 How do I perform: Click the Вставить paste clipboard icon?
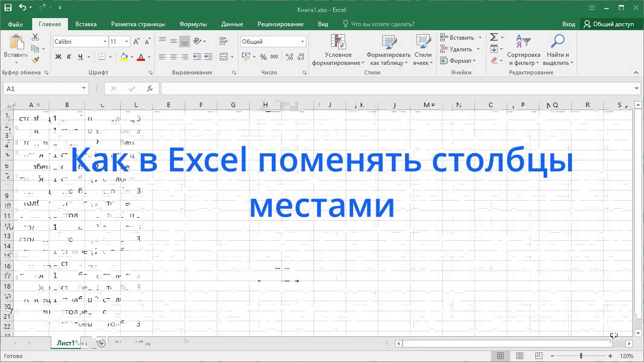click(16, 42)
